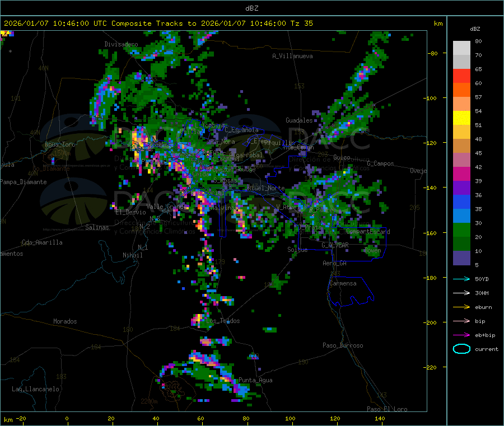Image resolution: width=504 pixels, height=426 pixels.
Task: Click the 'Divisadero' map label
Action: pyautogui.click(x=121, y=44)
